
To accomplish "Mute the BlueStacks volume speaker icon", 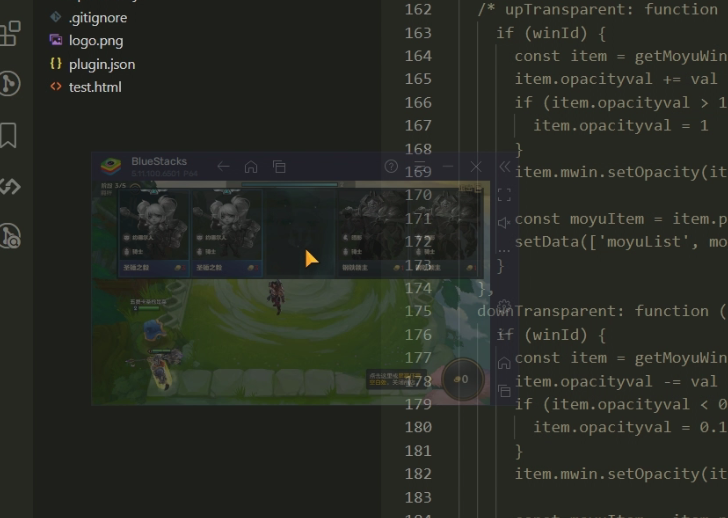I will (504, 223).
